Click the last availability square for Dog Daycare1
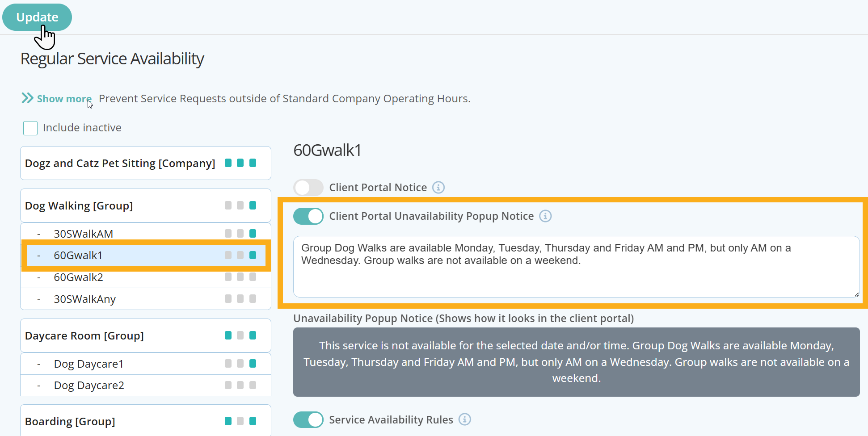Viewport: 868px width, 436px height. coord(252,363)
